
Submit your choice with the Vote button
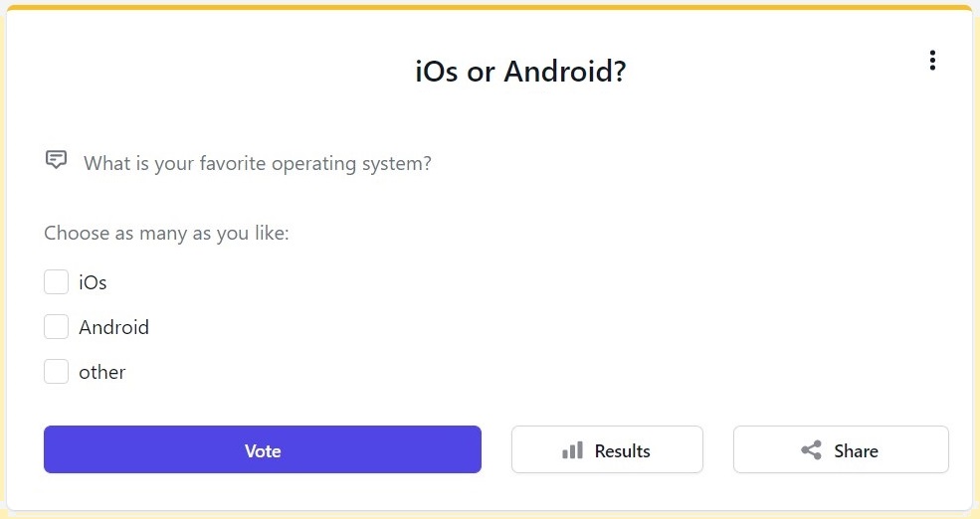pos(263,450)
